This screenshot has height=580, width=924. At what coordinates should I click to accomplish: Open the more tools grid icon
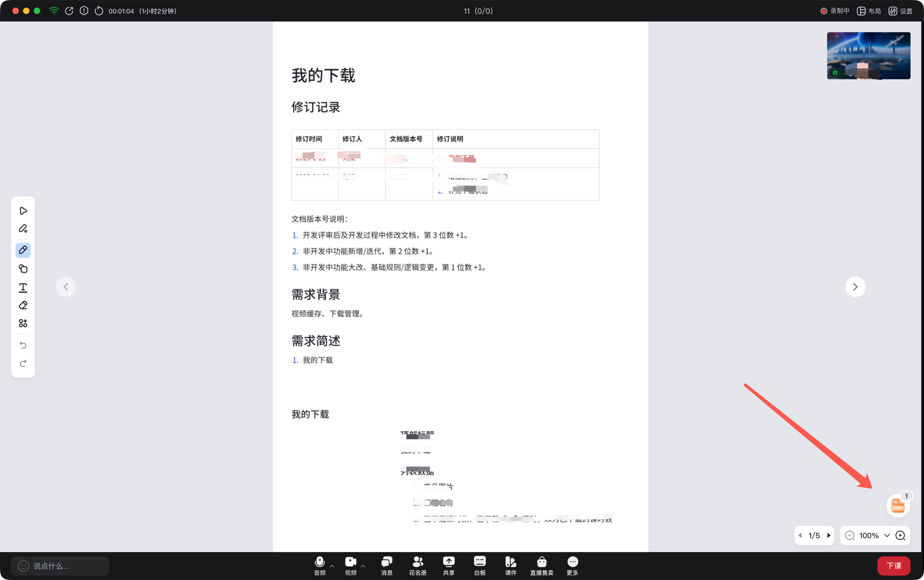tap(23, 324)
